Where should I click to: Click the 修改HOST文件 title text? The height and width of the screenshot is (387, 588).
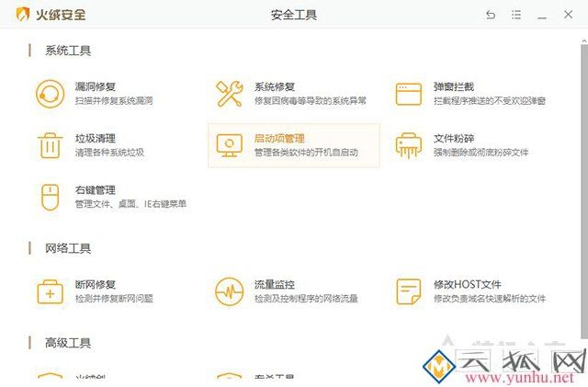point(468,285)
